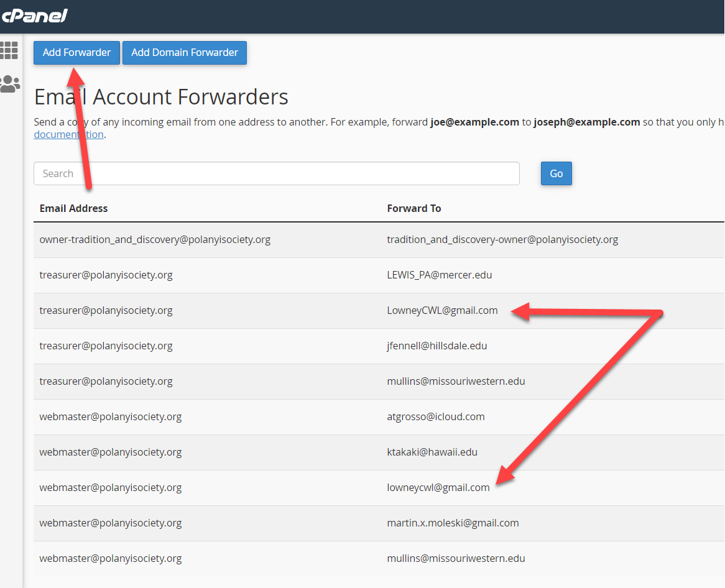Click the Add Forwarder button
The height and width of the screenshot is (588, 725).
76,53
